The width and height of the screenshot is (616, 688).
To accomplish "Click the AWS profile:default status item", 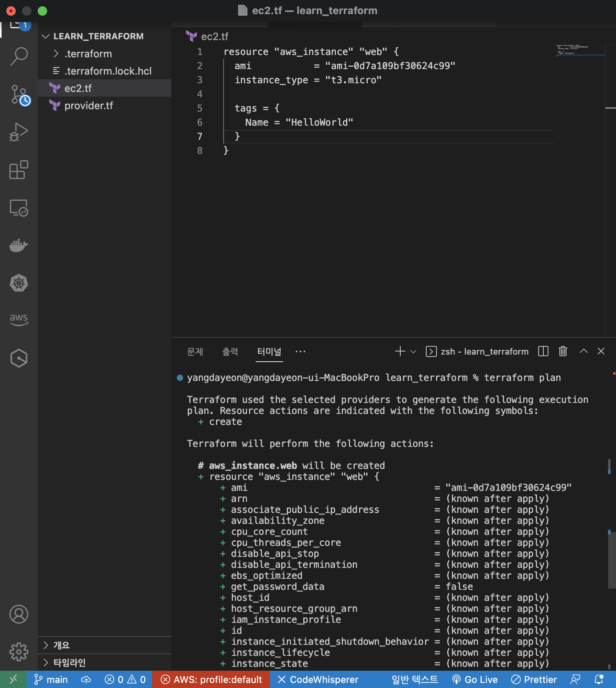I will click(211, 679).
